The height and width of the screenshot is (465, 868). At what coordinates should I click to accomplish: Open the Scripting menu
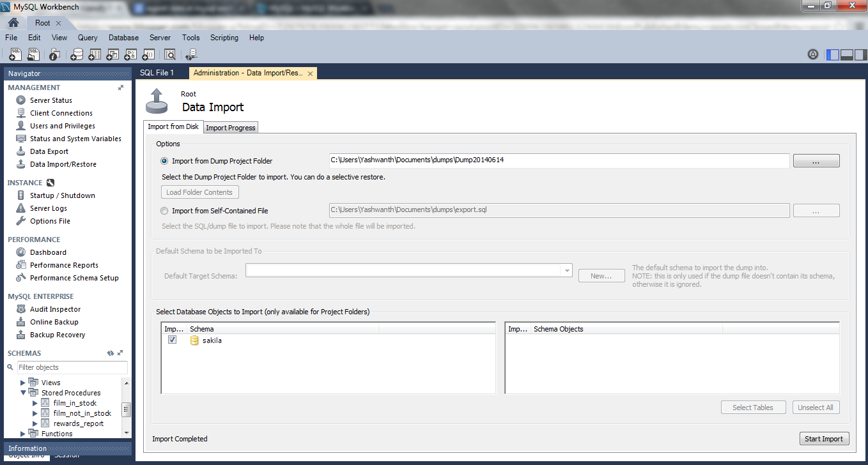point(224,38)
